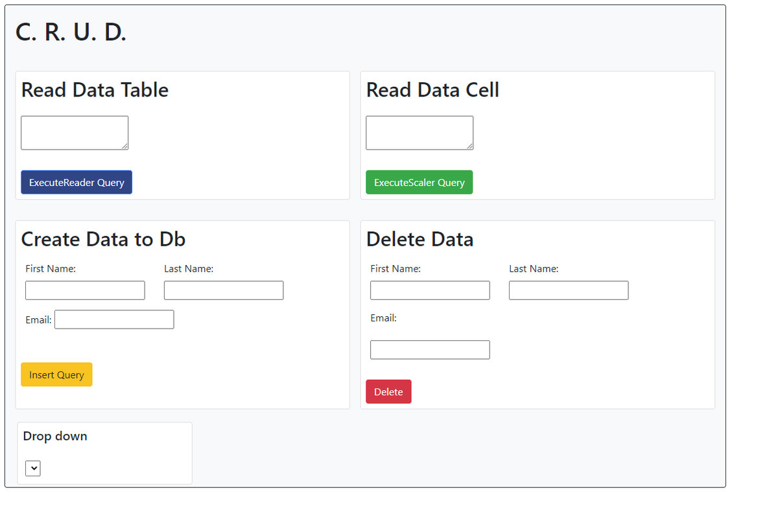Click 'First Name:' label in Create Data
The image size is (778, 532).
[x=51, y=269]
